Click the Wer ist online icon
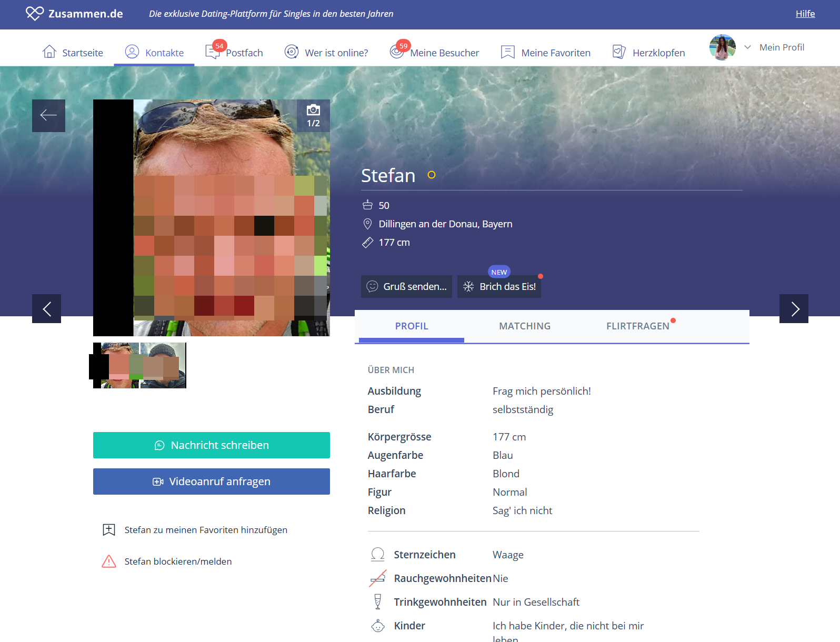Image resolution: width=840 pixels, height=642 pixels. click(292, 52)
